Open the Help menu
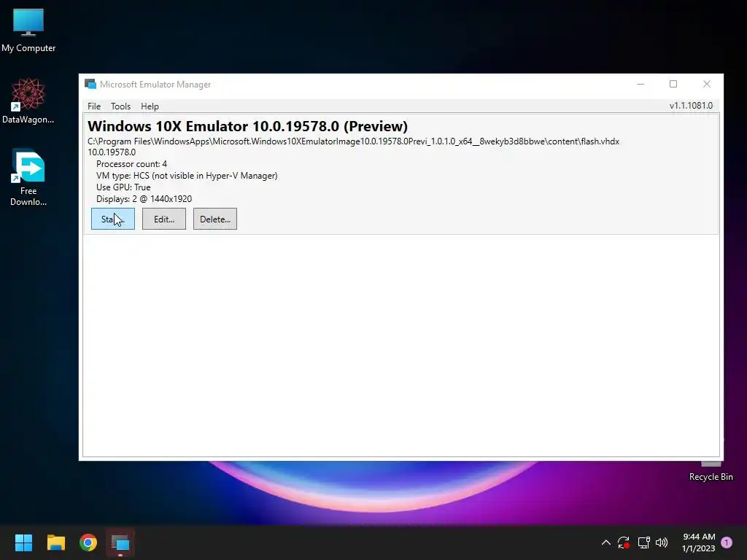This screenshot has width=747, height=560. 150,106
